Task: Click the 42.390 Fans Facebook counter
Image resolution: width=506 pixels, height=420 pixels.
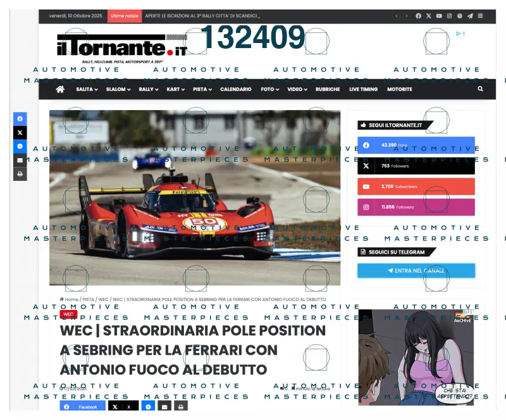Action: 416,145
